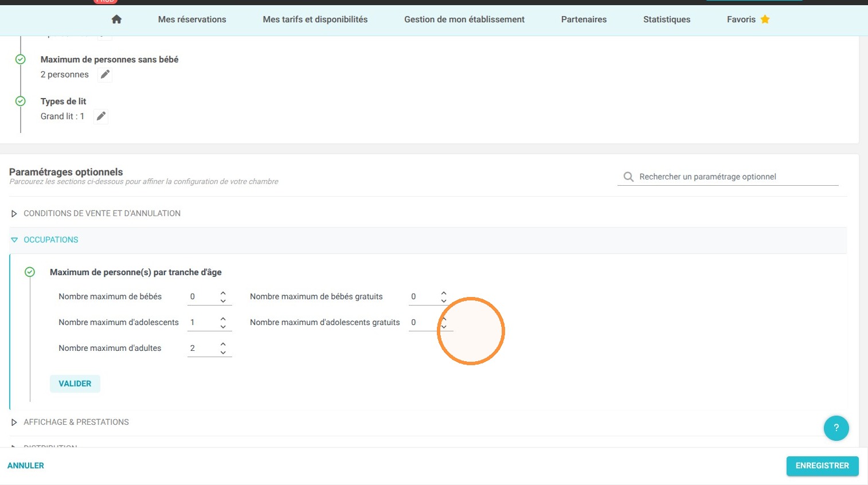Screen dimensions: 868x485
Task: Click the search magnifier icon
Action: pyautogui.click(x=628, y=177)
